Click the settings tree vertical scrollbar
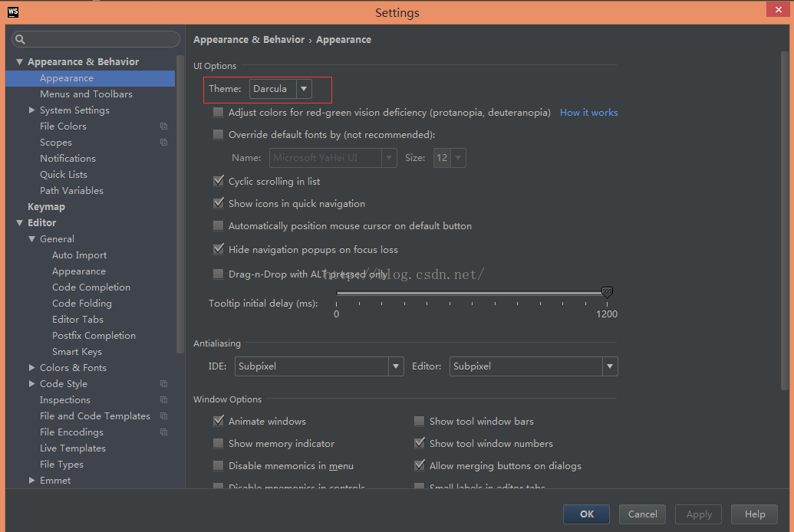 click(180, 204)
